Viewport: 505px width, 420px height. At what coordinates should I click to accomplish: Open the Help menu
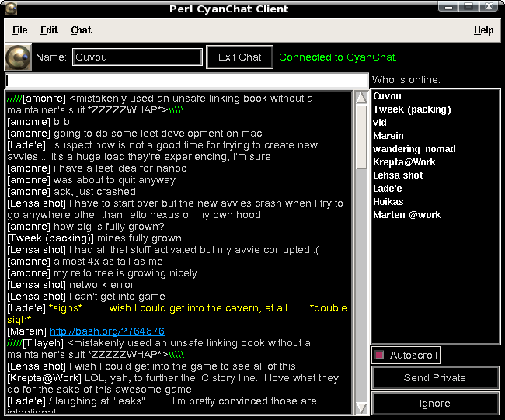[x=484, y=30]
